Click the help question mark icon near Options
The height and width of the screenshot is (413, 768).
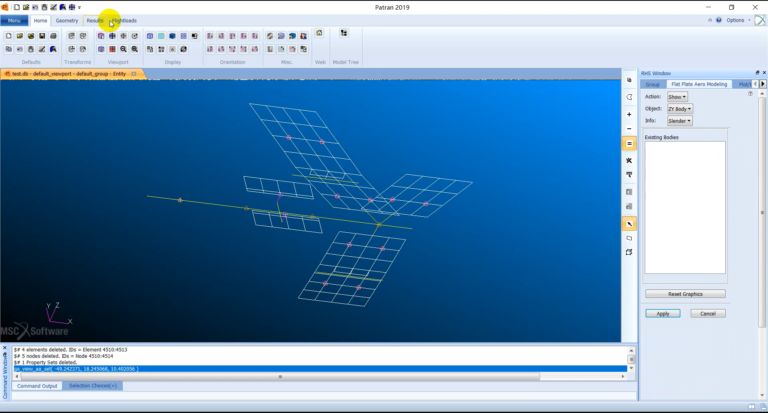click(719, 20)
